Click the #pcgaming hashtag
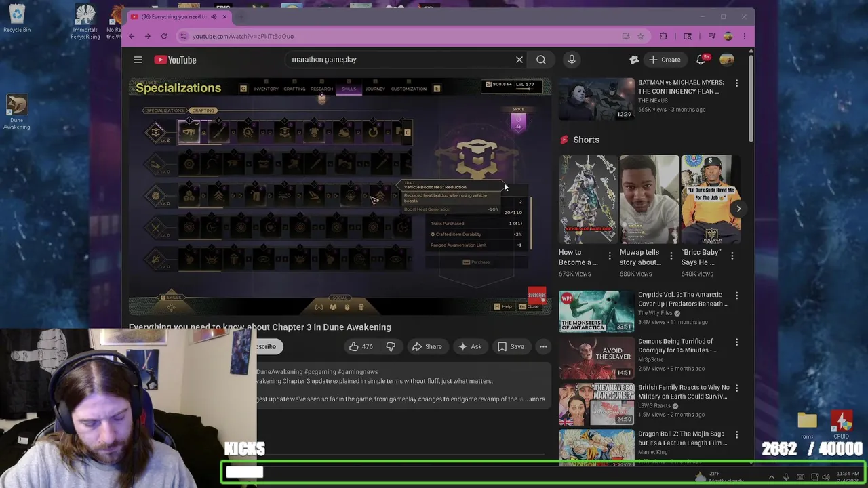868x488 pixels. point(320,372)
